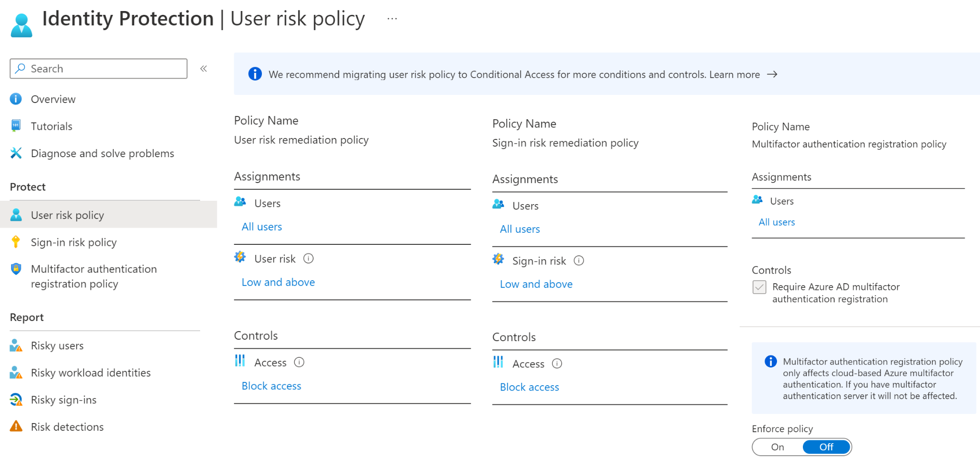The height and width of the screenshot is (459, 980).
Task: Set Enforce policy toggle to Off
Action: pos(826,447)
